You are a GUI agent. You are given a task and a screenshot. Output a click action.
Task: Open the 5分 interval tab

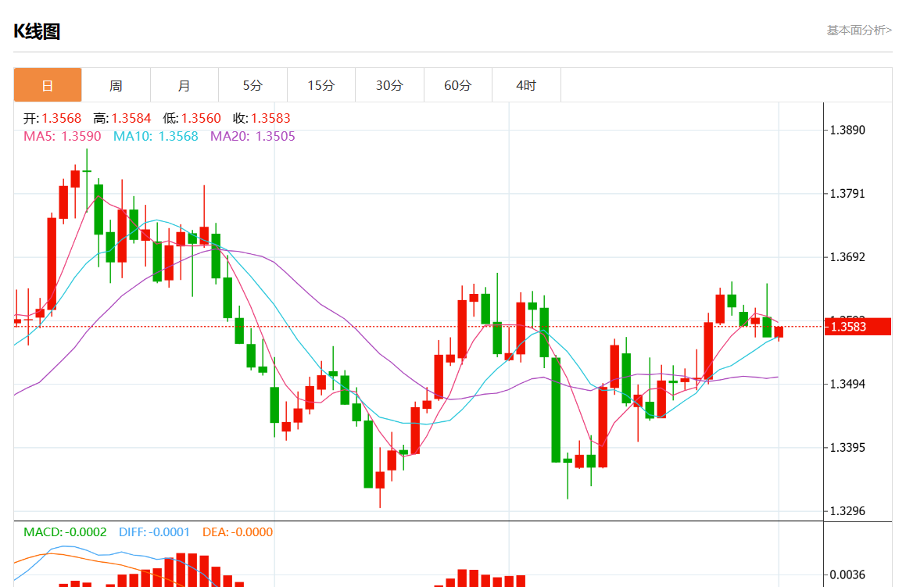[252, 85]
